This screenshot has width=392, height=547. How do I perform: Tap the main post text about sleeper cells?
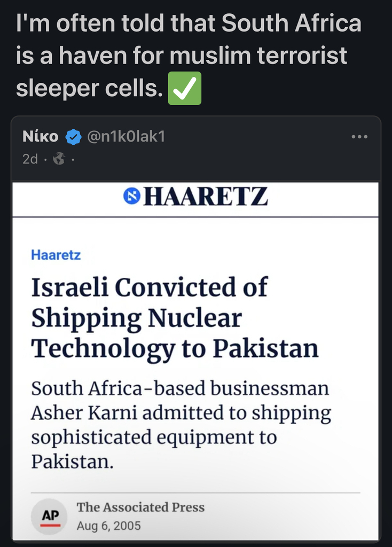click(x=189, y=56)
